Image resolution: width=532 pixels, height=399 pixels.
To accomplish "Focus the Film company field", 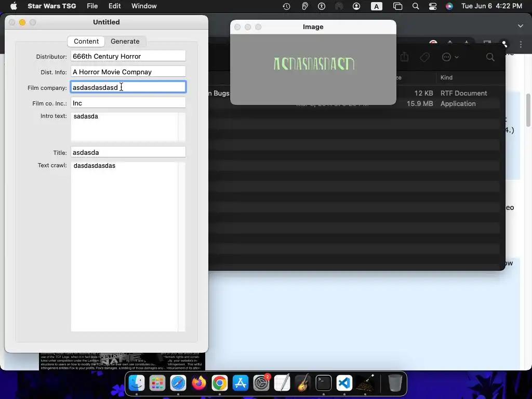I will pyautogui.click(x=128, y=87).
